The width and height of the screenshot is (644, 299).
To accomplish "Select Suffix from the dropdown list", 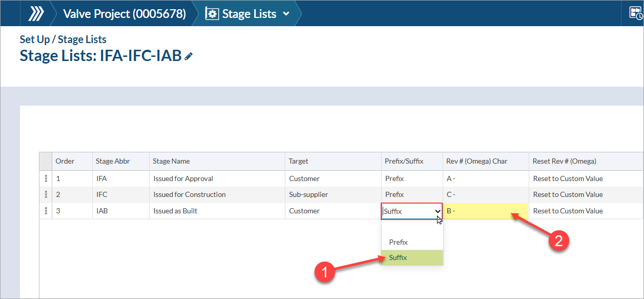I will tap(412, 257).
